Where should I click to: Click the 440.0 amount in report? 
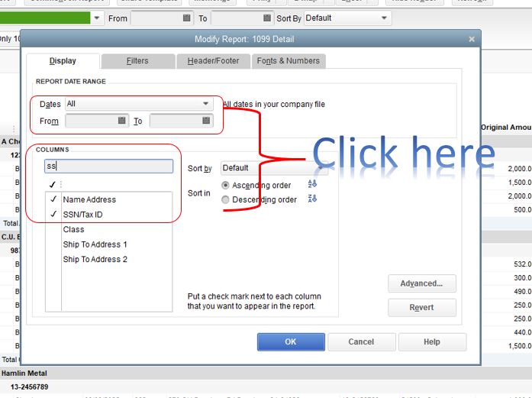point(523,332)
